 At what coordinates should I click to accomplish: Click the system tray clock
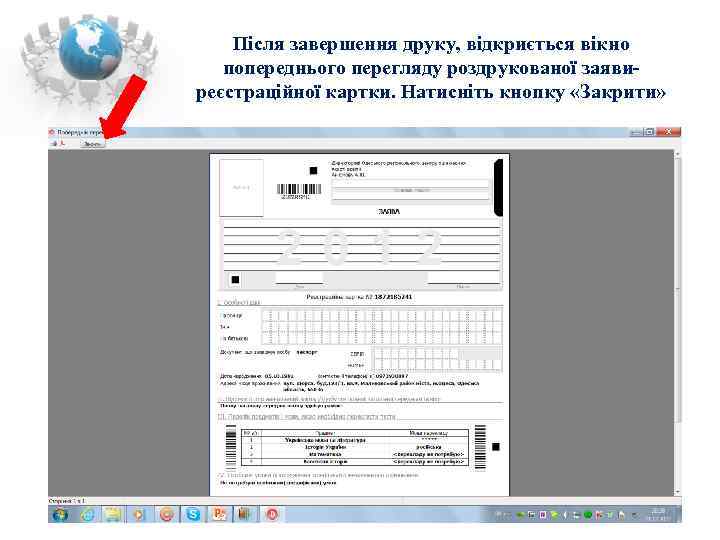658,514
